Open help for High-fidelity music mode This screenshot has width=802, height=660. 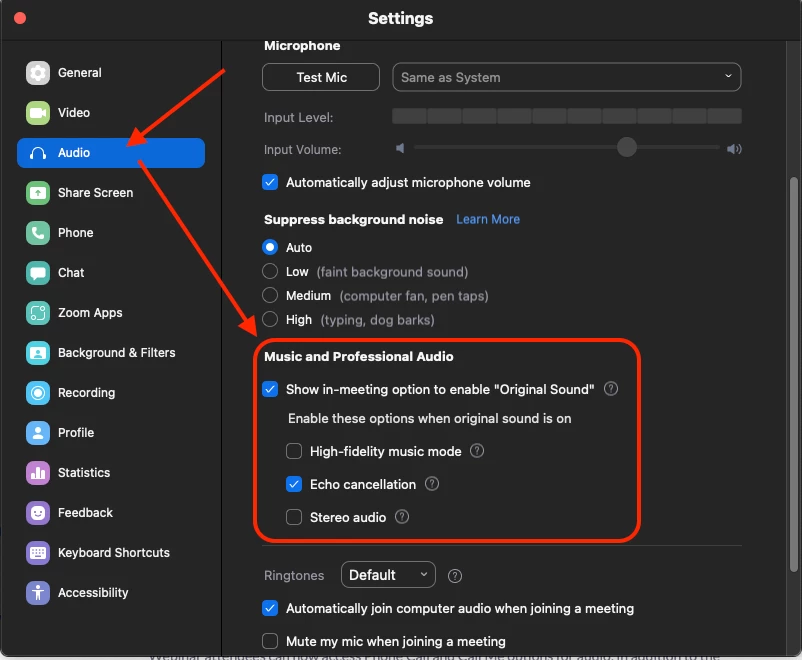(477, 451)
